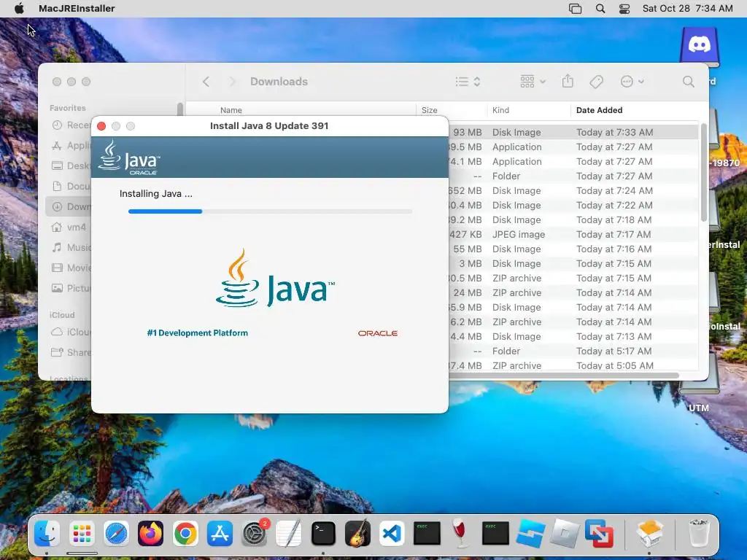Open Roblox Studio blue icon in Dock
Viewport: 747px width, 560px height.
point(530,533)
